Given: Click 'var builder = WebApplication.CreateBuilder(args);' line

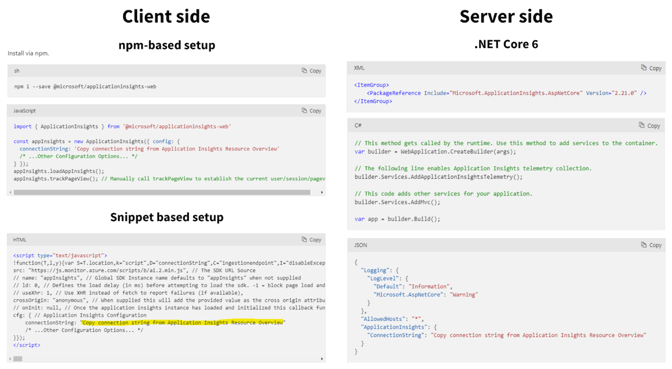Looking at the screenshot, I should coord(435,151).
